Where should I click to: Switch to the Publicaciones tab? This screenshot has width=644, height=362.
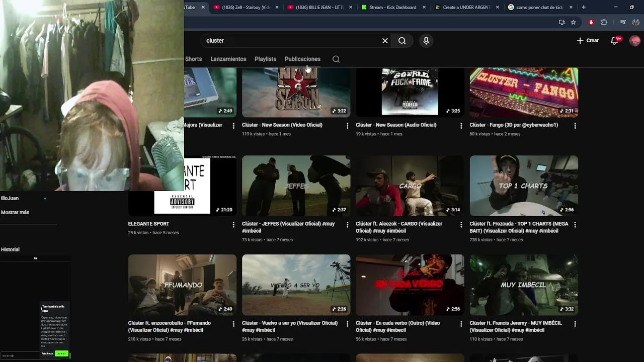302,59
